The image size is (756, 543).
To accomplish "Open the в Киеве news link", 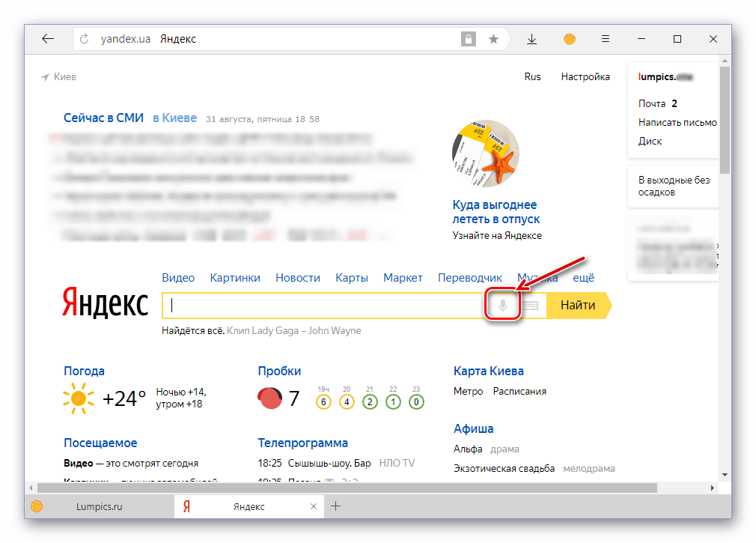I will coord(174,118).
